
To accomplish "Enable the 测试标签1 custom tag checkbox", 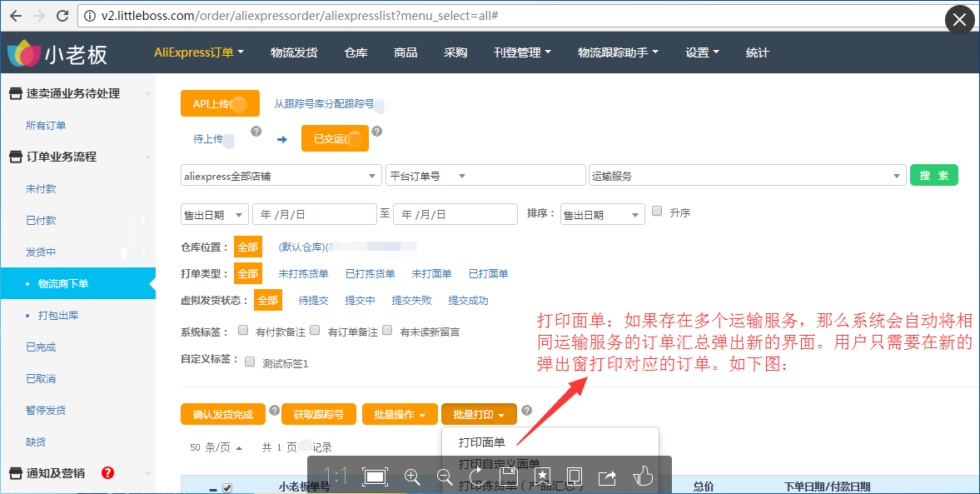I will click(250, 362).
